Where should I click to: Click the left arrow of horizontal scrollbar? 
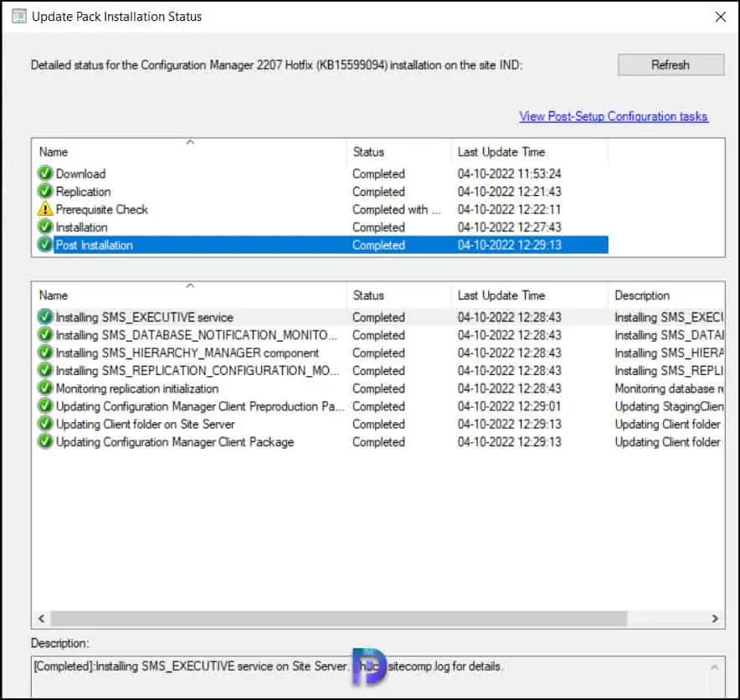[42, 618]
